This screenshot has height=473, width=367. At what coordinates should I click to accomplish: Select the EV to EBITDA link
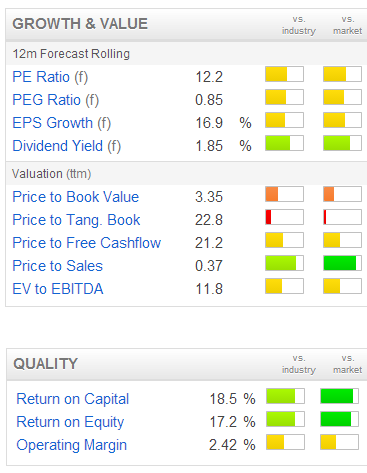tap(58, 289)
